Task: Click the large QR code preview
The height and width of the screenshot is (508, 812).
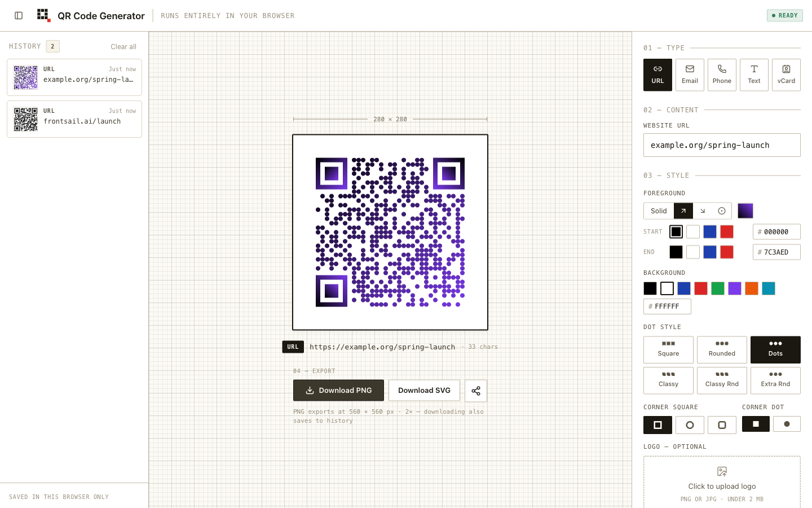Action: 390,232
